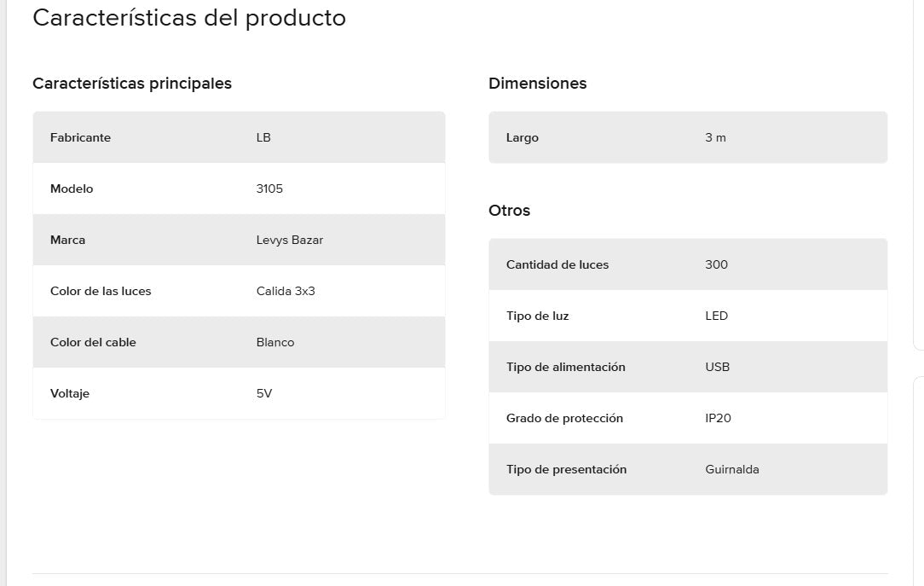
Task: Select the "Otros" section heading
Action: (x=509, y=211)
